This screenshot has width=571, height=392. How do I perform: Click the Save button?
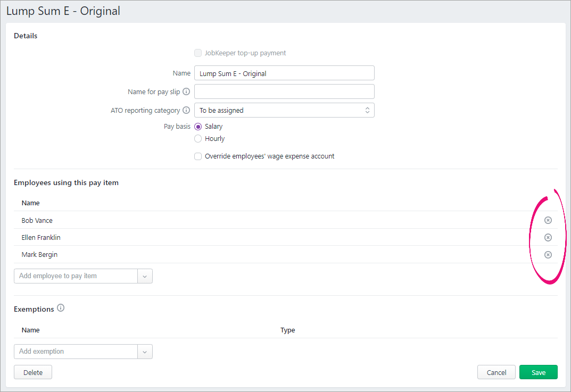[538, 372]
